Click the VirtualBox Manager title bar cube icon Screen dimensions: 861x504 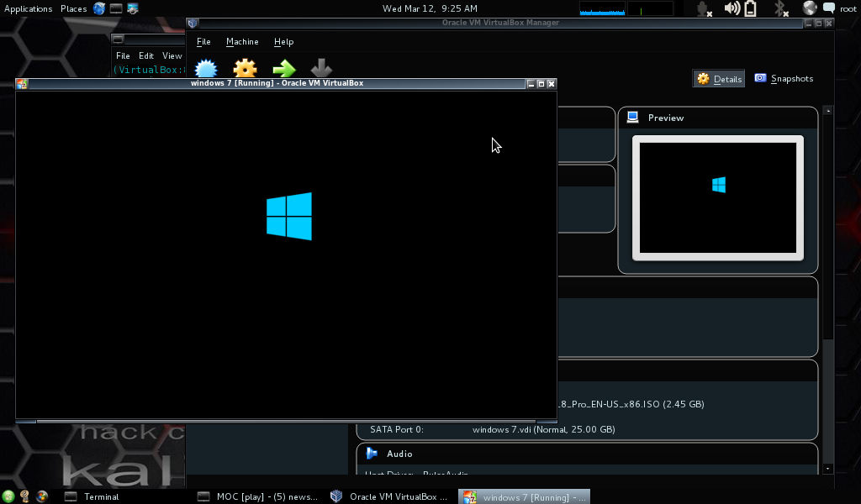point(193,23)
